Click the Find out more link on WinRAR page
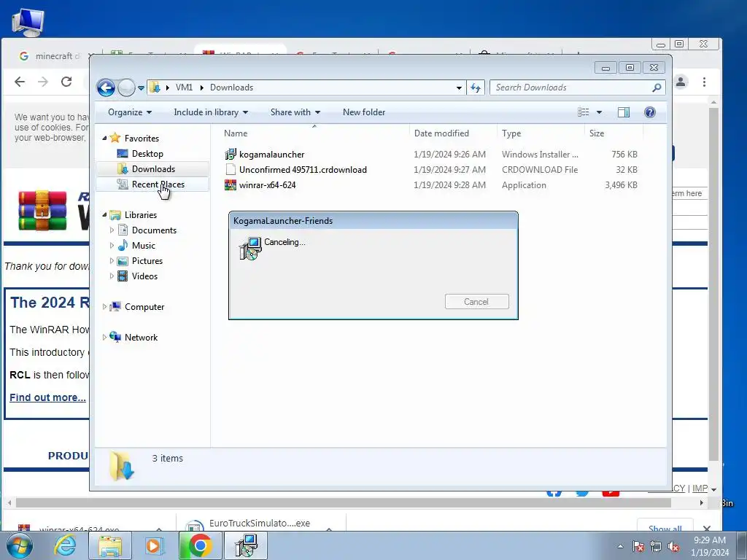Viewport: 747px width, 560px height. 47,397
